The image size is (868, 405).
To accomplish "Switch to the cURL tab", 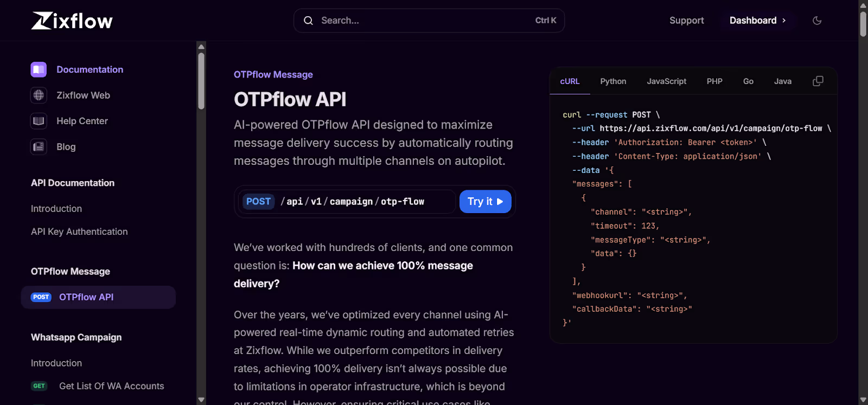I will click(570, 81).
